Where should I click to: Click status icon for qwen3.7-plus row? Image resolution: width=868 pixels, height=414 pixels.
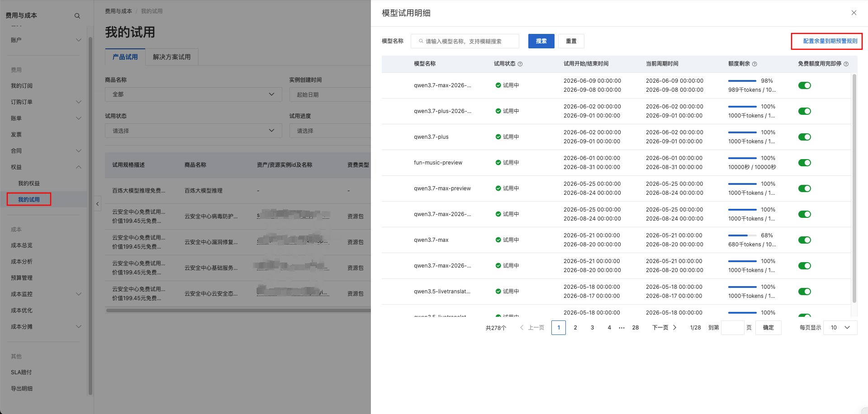click(x=498, y=137)
